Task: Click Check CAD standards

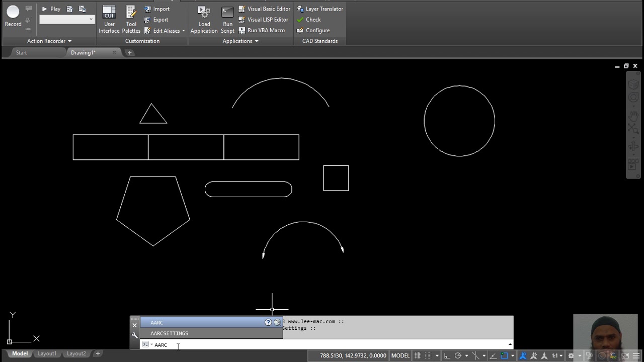Action: pos(308,20)
